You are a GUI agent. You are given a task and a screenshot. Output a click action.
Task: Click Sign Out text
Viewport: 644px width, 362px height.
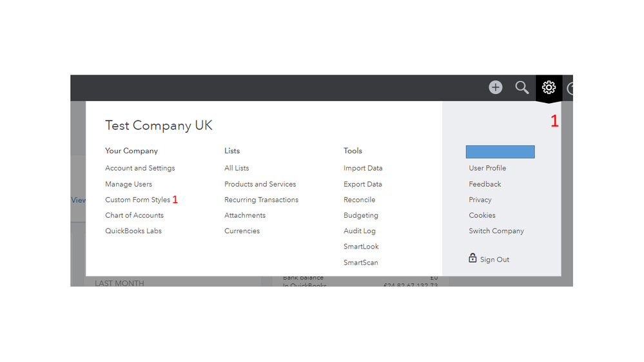(x=494, y=260)
